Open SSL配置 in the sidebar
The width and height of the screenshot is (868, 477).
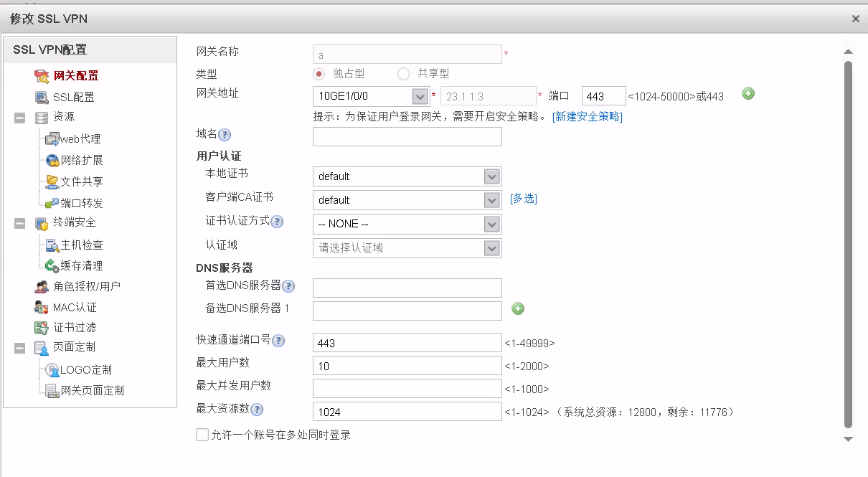73,97
